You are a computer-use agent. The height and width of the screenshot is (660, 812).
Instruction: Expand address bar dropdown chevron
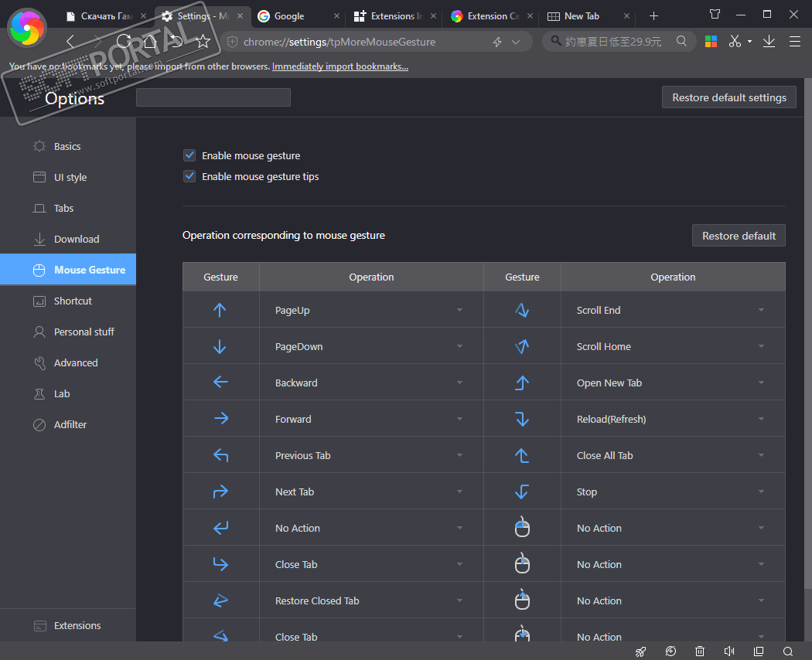tap(516, 42)
